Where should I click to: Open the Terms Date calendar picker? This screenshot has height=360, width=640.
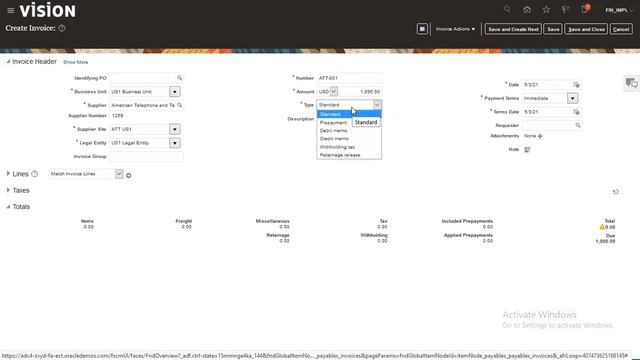tap(576, 112)
